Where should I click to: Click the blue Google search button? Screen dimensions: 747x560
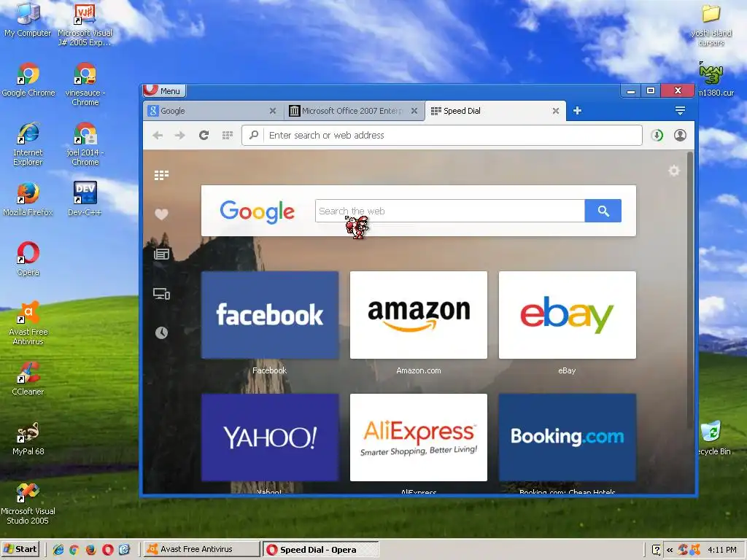click(603, 211)
